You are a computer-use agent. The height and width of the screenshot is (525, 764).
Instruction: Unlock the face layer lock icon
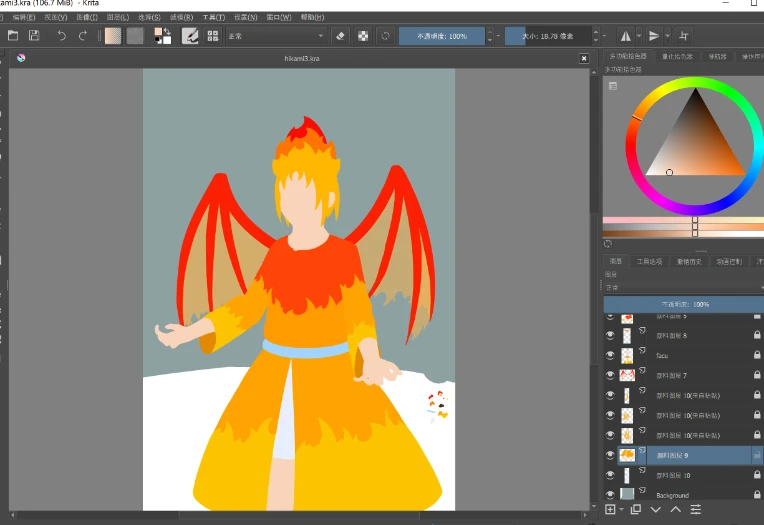(x=757, y=355)
